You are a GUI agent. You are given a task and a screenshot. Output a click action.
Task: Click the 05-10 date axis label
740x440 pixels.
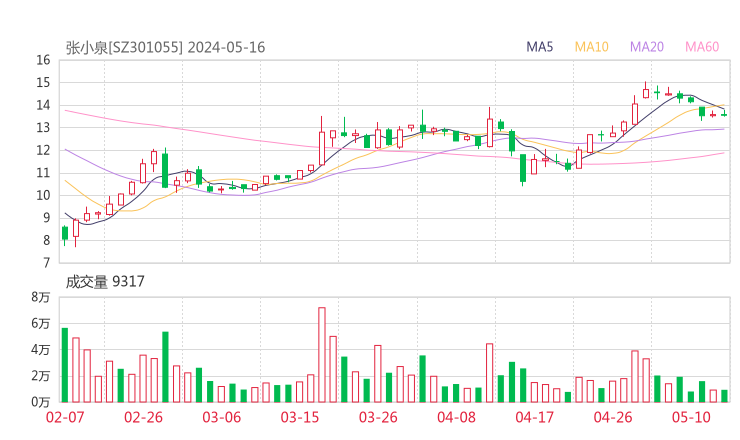[691, 417]
